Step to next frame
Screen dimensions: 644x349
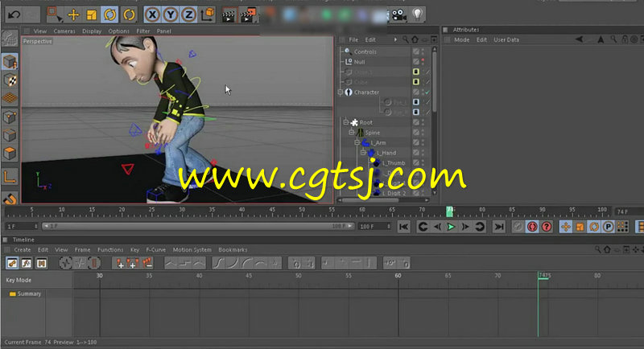465,227
